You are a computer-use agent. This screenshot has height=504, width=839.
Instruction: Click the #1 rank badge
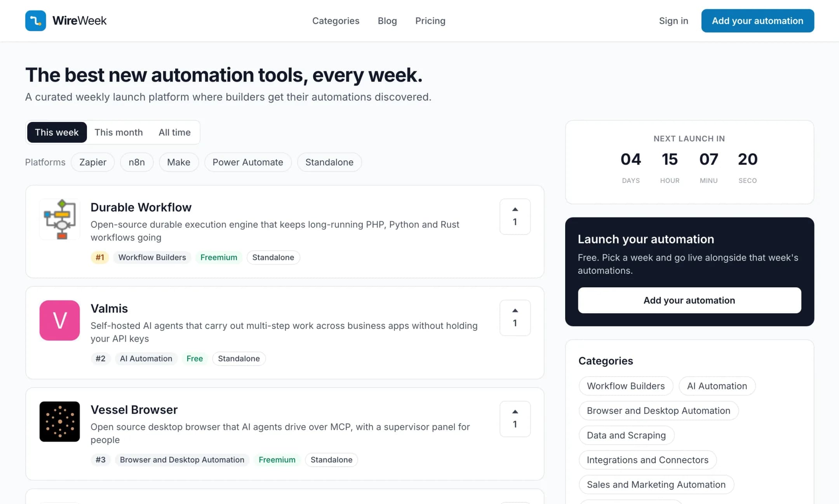pyautogui.click(x=100, y=257)
